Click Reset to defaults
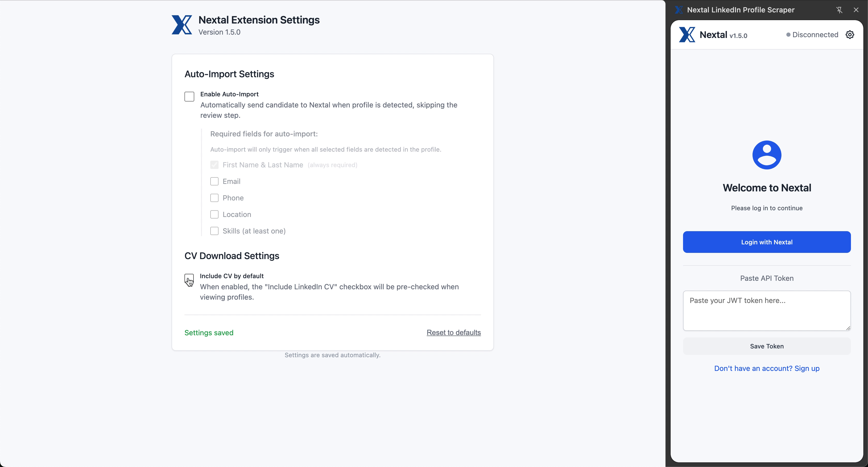 (454, 333)
